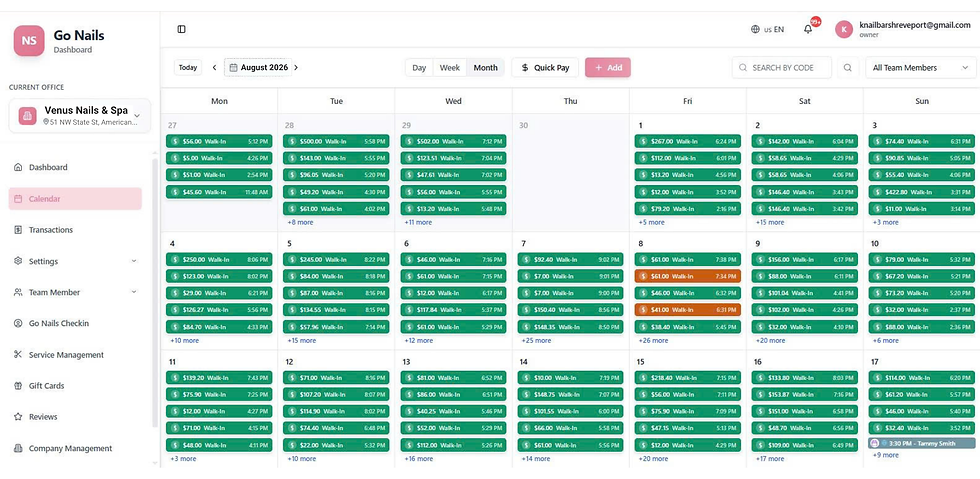Viewport: 980px width, 479px height.
Task: Expand the Settings menu chevron
Action: [134, 261]
